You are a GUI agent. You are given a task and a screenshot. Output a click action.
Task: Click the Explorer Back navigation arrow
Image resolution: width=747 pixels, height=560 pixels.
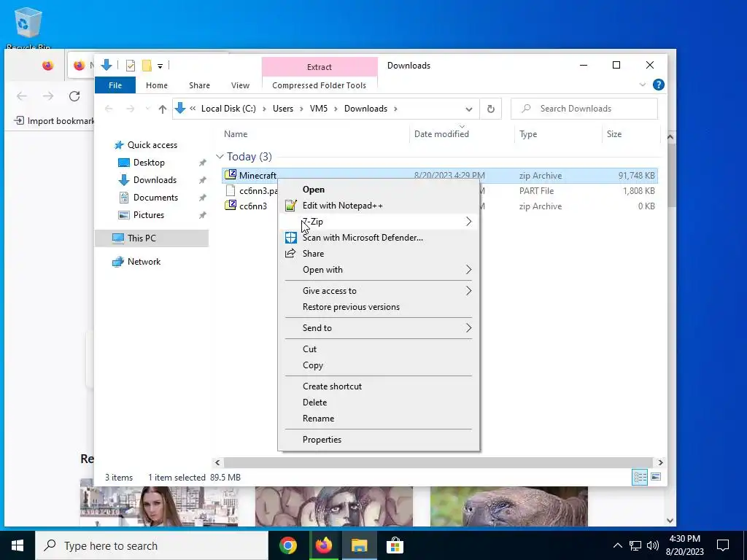pos(109,109)
